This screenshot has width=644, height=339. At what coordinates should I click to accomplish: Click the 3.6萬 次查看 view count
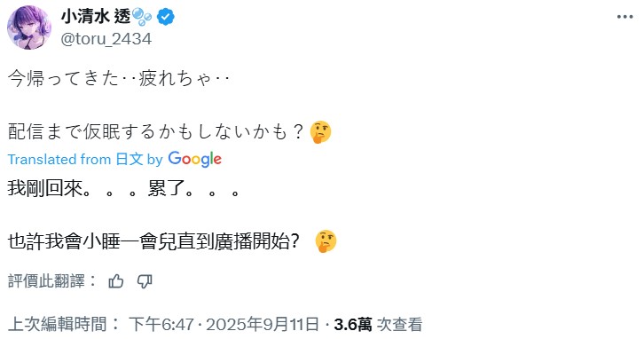pyautogui.click(x=378, y=324)
